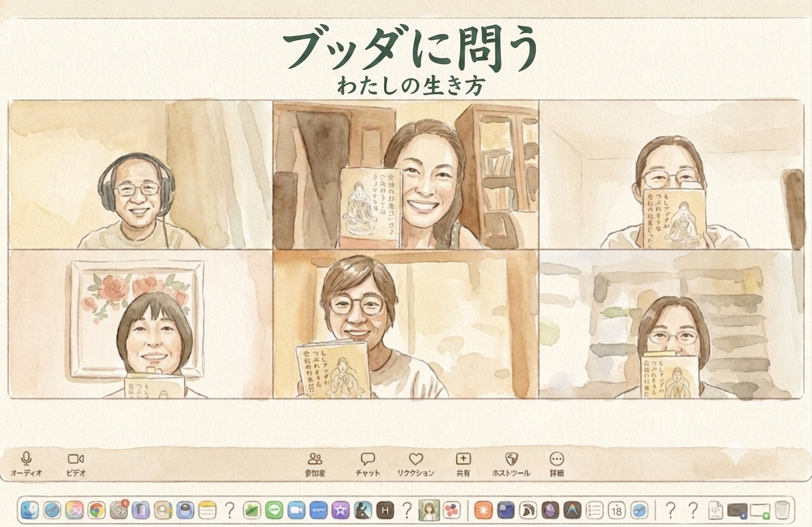Open Reminders checklist icon in dock
This screenshot has height=527, width=812.
595,510
